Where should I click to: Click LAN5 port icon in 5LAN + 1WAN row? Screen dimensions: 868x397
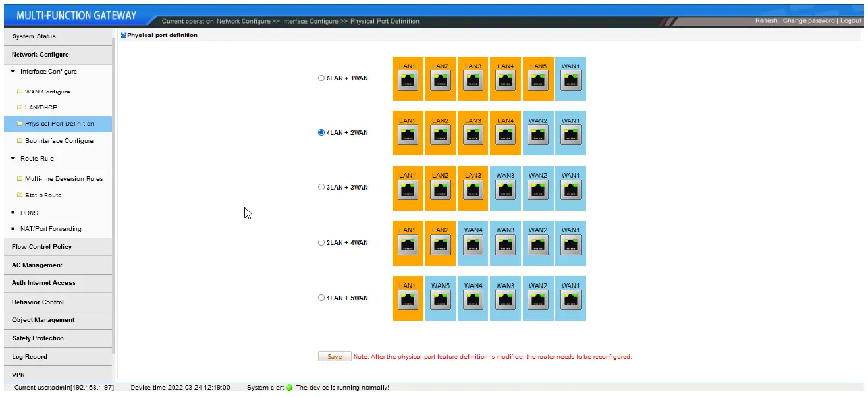coord(538,81)
